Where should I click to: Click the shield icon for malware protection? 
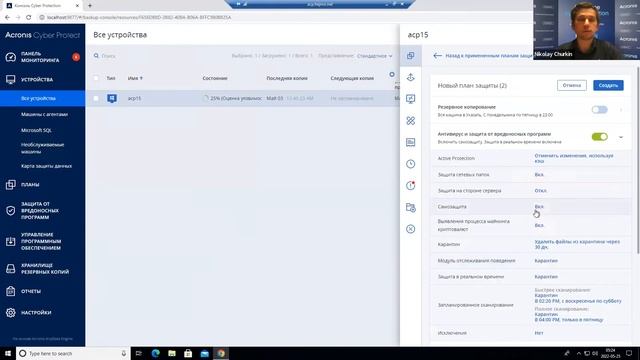pos(11,211)
